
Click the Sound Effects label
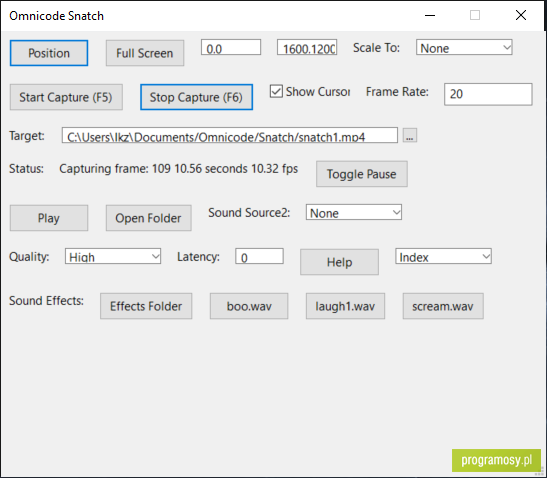pyautogui.click(x=46, y=301)
